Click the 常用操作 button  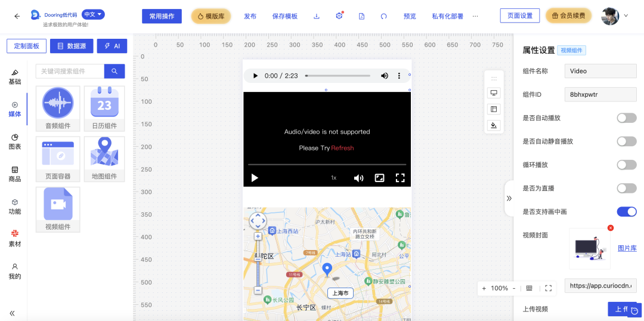(x=162, y=17)
